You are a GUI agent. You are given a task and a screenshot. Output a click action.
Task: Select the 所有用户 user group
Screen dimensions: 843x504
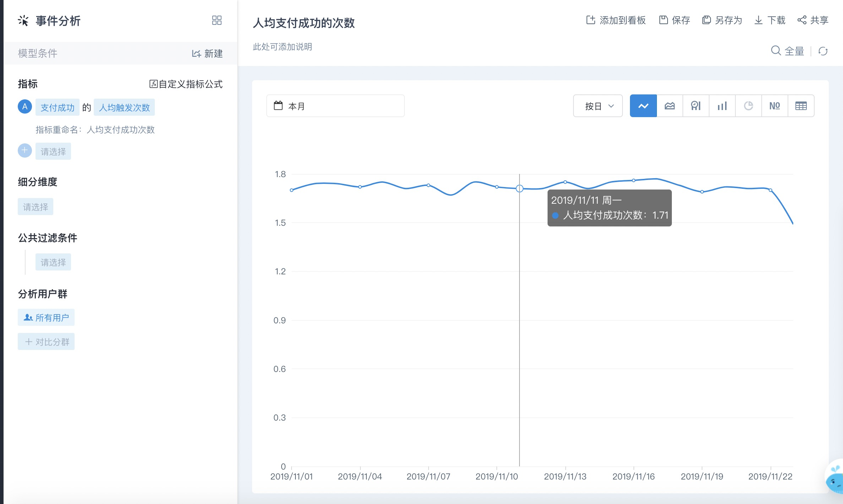tap(46, 317)
